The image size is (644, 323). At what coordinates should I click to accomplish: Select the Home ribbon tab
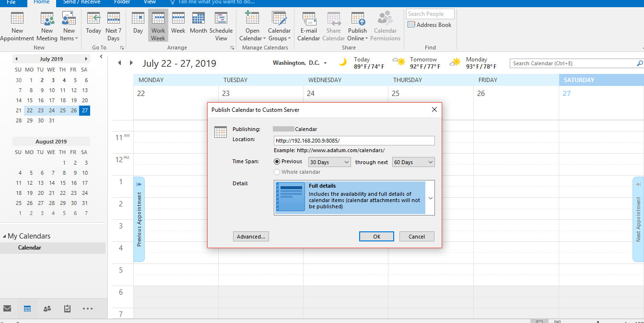(42, 2)
